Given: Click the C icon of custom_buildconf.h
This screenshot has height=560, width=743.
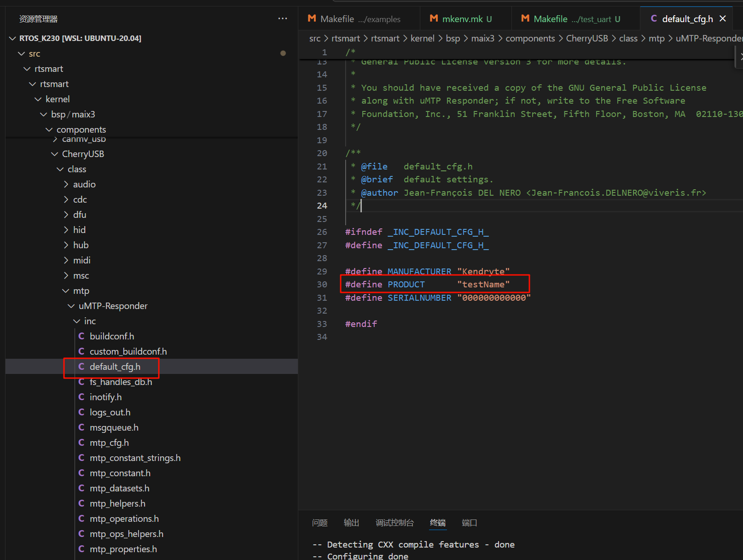Looking at the screenshot, I should (x=81, y=351).
